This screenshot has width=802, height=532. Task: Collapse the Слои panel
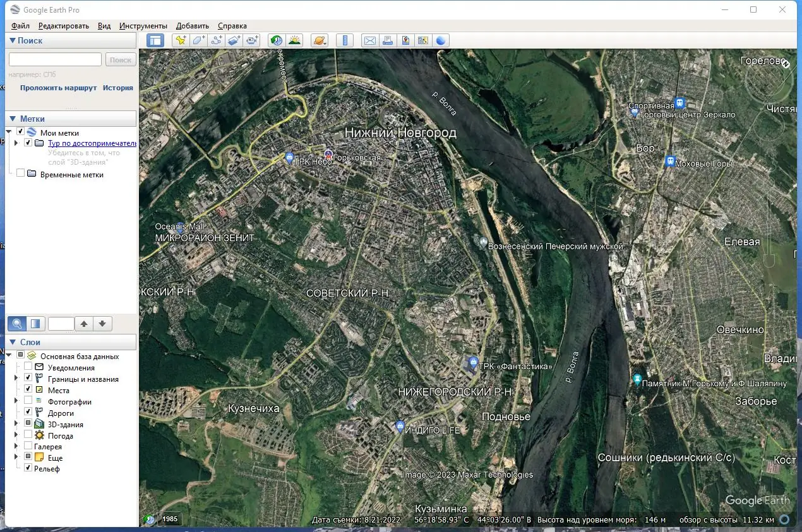point(13,342)
